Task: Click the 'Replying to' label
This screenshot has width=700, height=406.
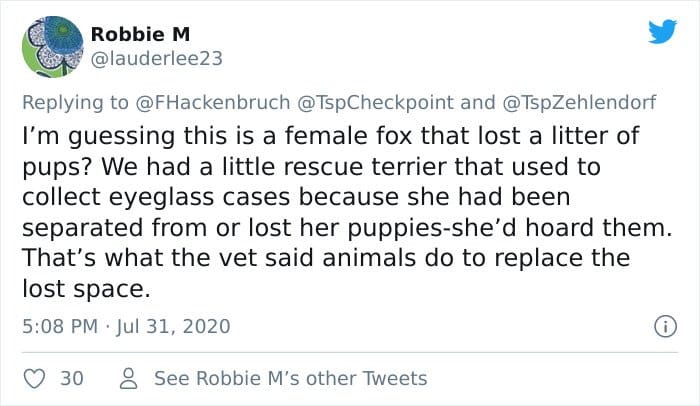Action: click(x=75, y=102)
